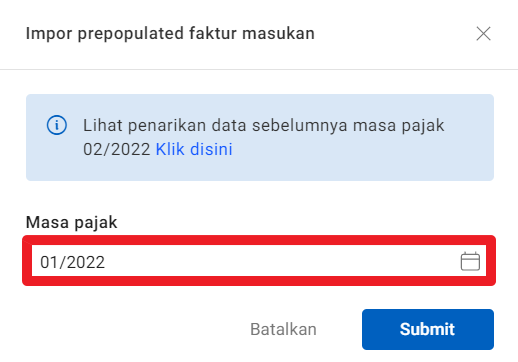Viewport: 518px width, 362px height.
Task: Click the blue info circle icon
Action: [57, 125]
